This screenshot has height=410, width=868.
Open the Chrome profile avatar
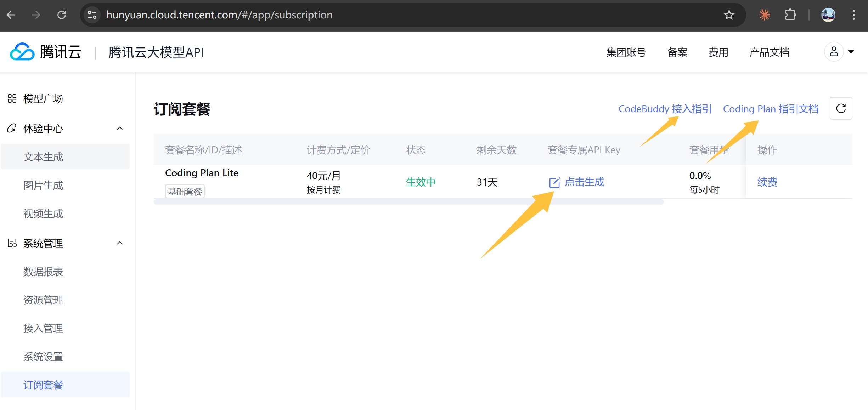pos(828,15)
